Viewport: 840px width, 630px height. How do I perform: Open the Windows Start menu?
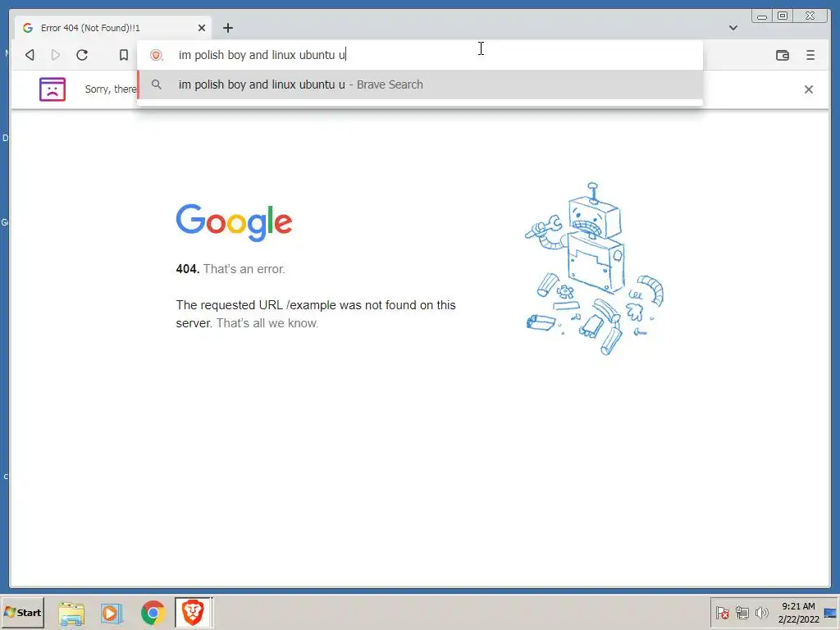point(22,612)
